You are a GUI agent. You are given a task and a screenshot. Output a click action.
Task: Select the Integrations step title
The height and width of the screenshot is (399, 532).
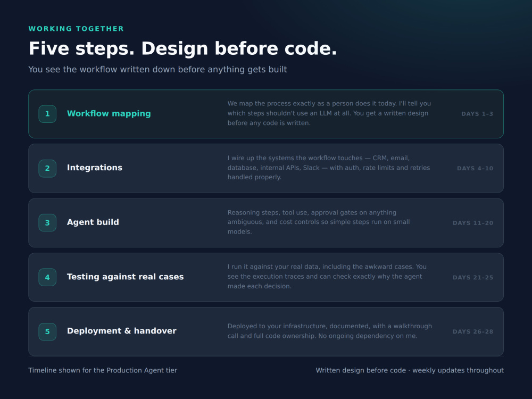95,168
